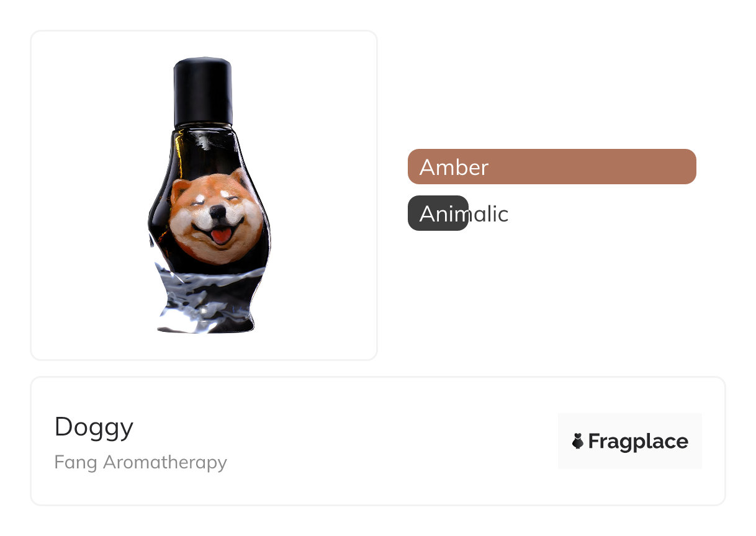Select the Amber accord bar

point(552,167)
